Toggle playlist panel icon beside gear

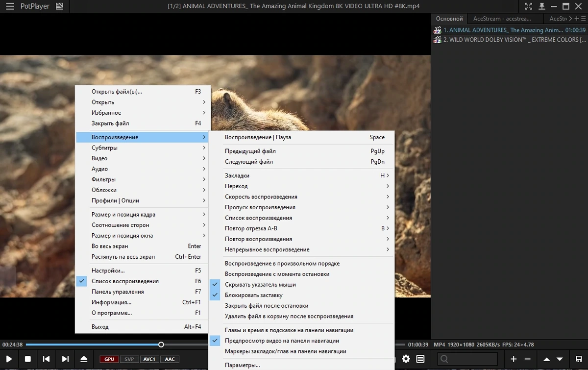click(x=420, y=359)
